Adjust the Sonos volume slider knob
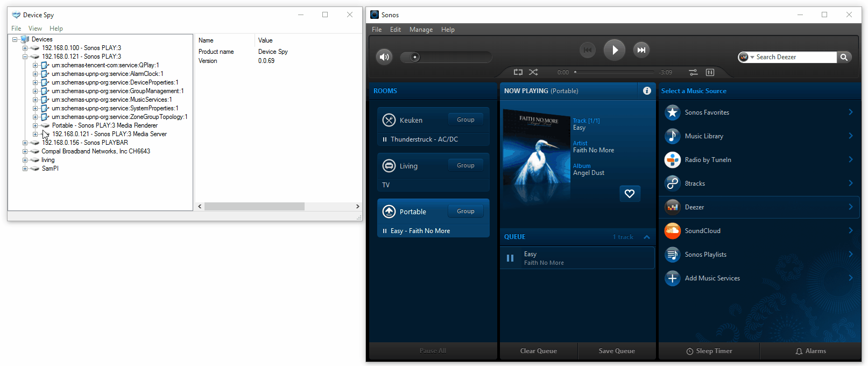 click(x=415, y=57)
